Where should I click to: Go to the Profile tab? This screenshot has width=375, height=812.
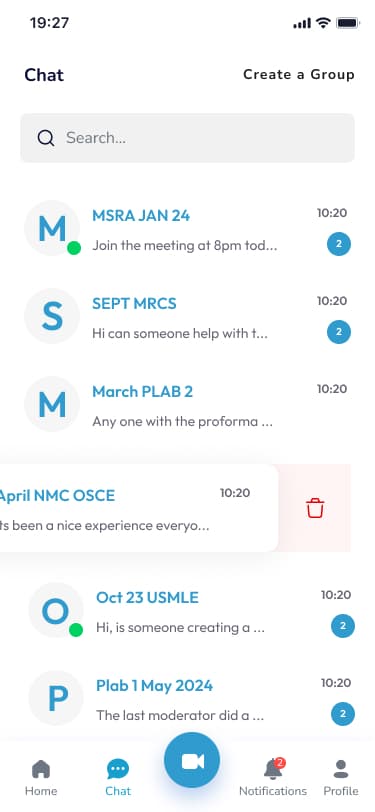(341, 778)
